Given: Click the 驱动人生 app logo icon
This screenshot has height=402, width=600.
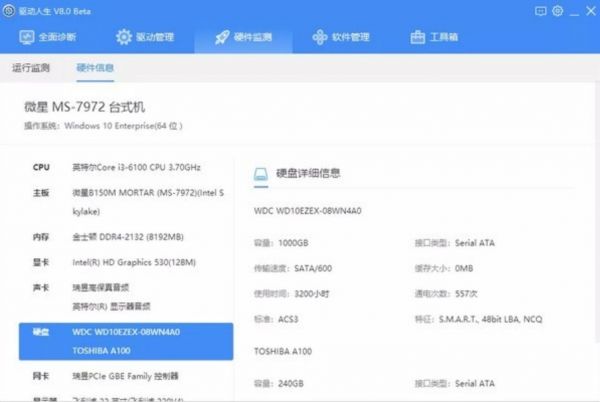Looking at the screenshot, I should [x=8, y=11].
